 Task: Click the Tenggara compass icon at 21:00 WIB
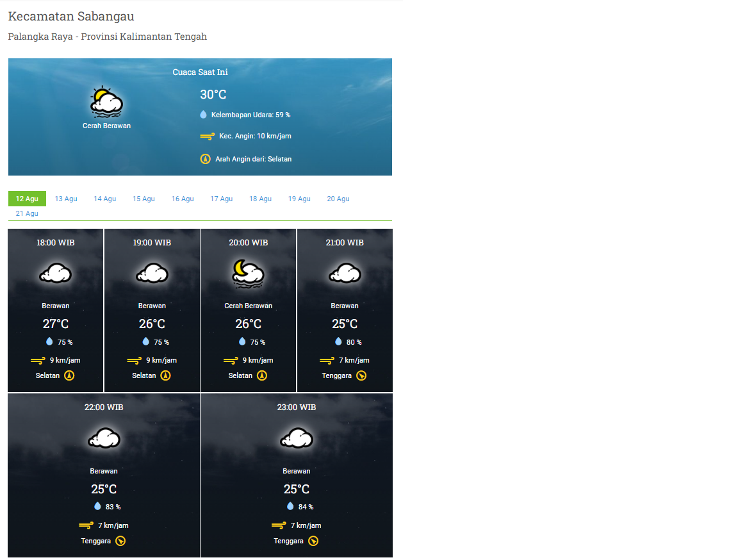[x=361, y=375]
